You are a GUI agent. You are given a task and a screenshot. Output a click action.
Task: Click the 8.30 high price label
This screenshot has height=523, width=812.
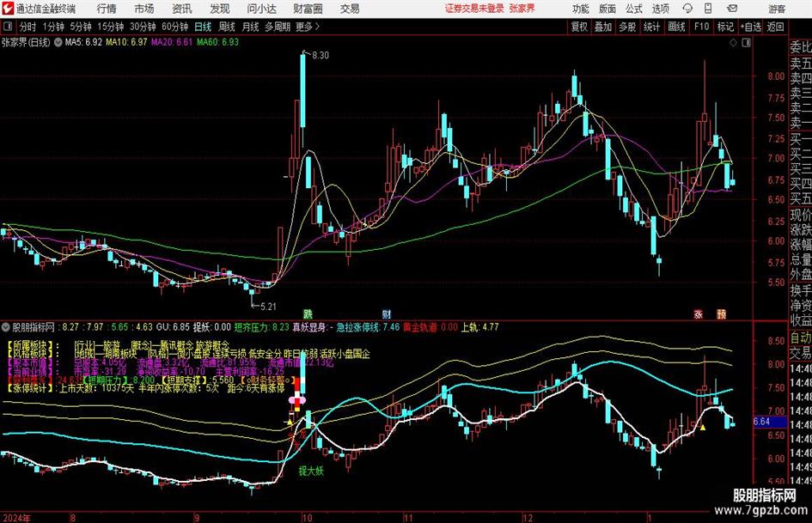(x=321, y=56)
